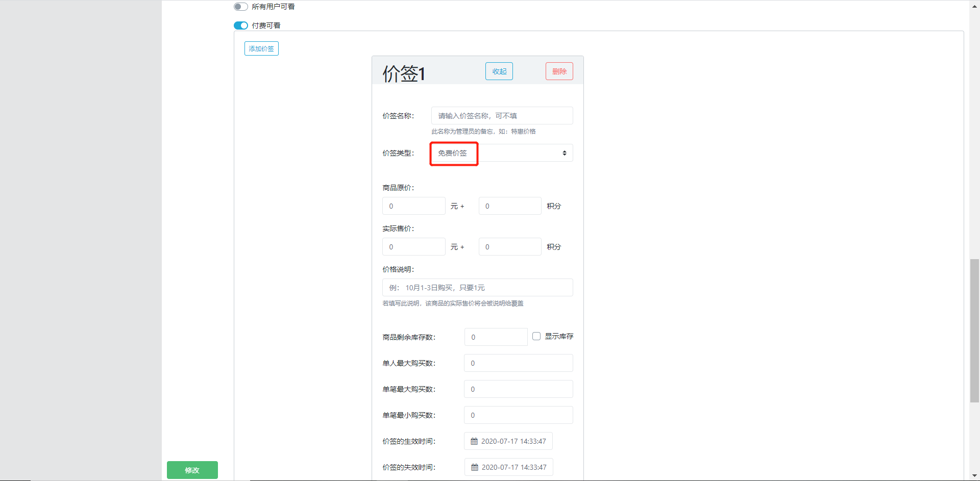Click the green 修改 button
Image resolution: width=980 pixels, height=481 pixels.
[x=192, y=470]
